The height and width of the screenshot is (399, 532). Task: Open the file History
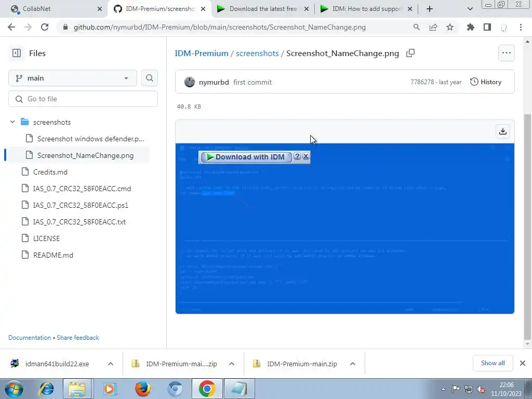pos(486,82)
